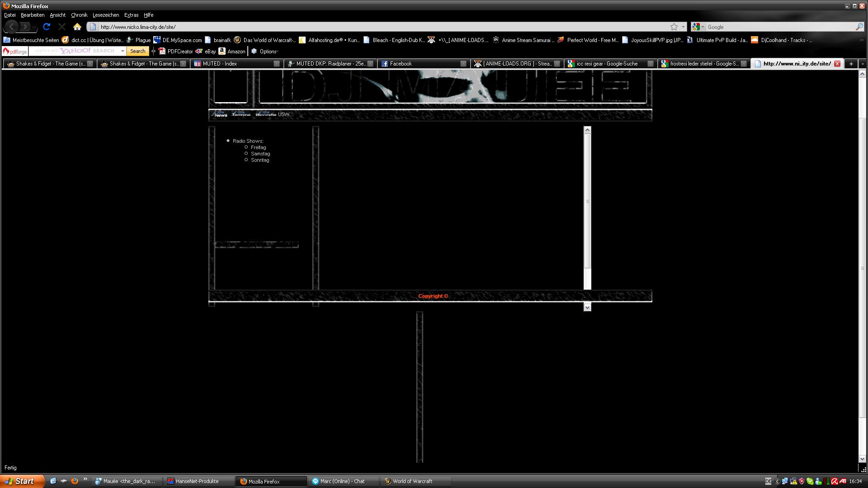Viewport: 868px width, 488px height.
Task: Go to homepage via house icon
Action: pos(77,27)
